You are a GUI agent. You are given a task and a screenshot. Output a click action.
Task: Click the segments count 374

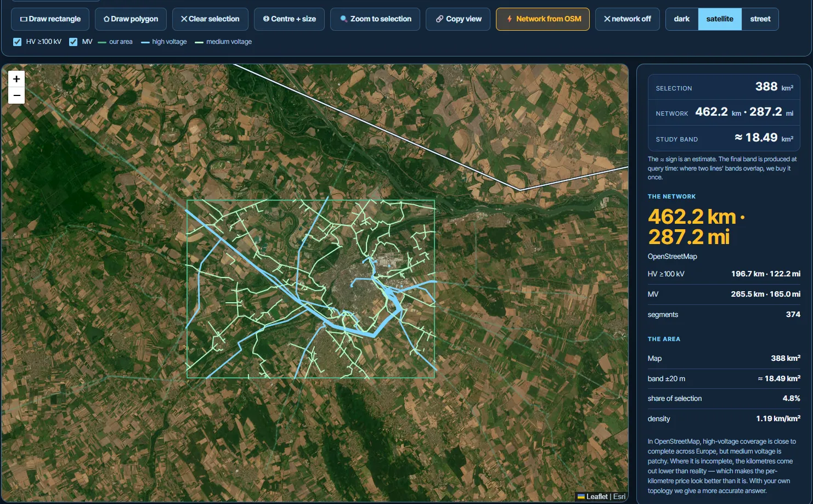[x=793, y=315]
